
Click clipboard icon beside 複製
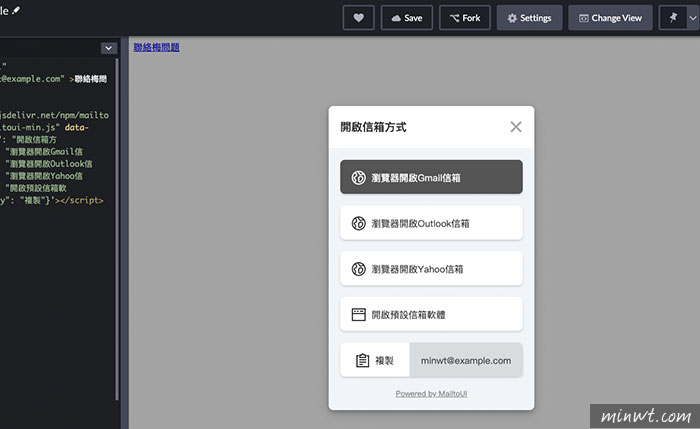362,360
